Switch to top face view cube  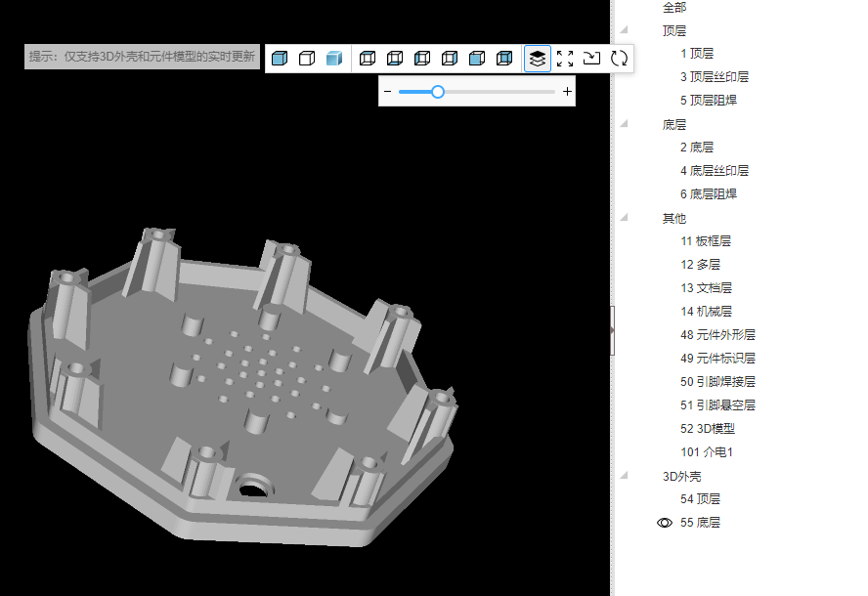367,58
